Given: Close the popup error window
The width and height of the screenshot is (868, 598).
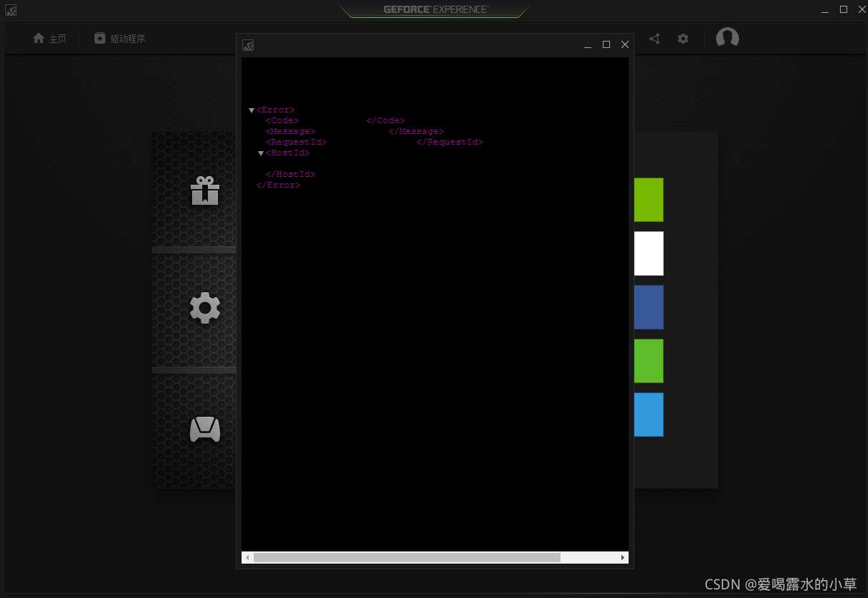Looking at the screenshot, I should click(x=625, y=44).
